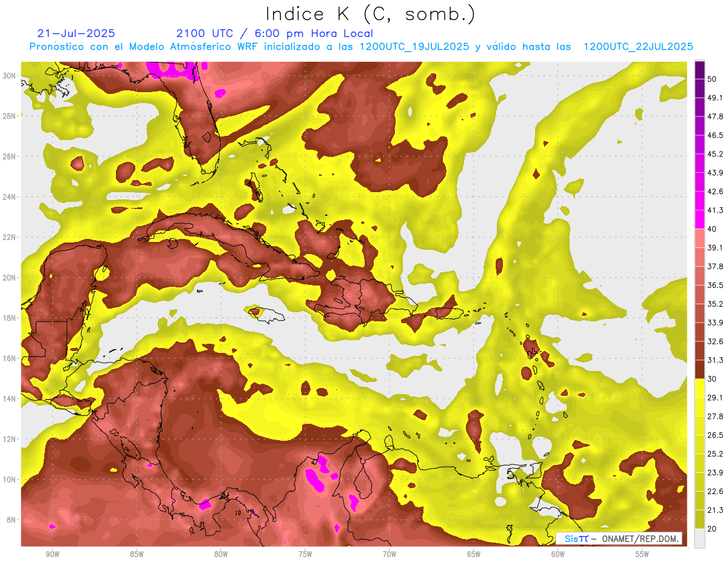The height and width of the screenshot is (562, 728).
Task: Click the legend value 20
Action: 713,529
